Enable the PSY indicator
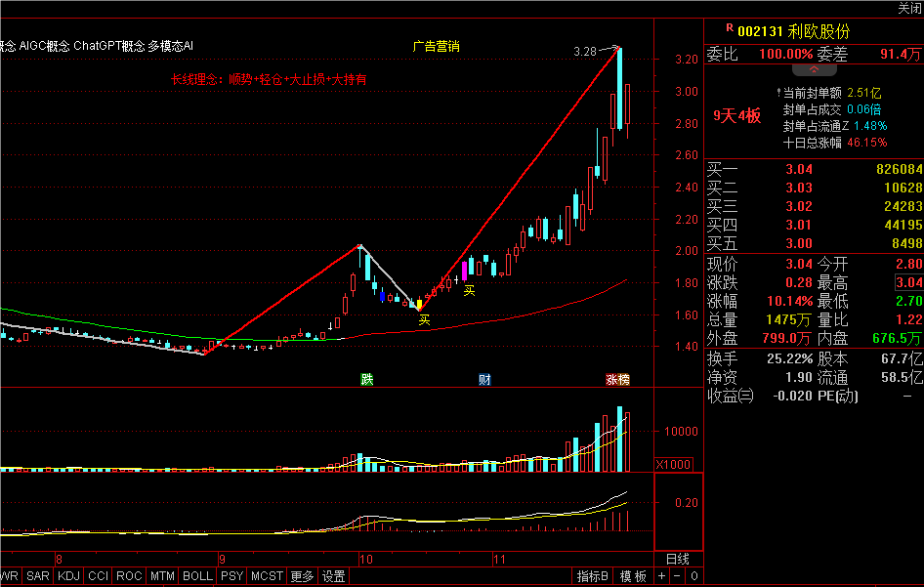The image size is (924, 587). 231,576
